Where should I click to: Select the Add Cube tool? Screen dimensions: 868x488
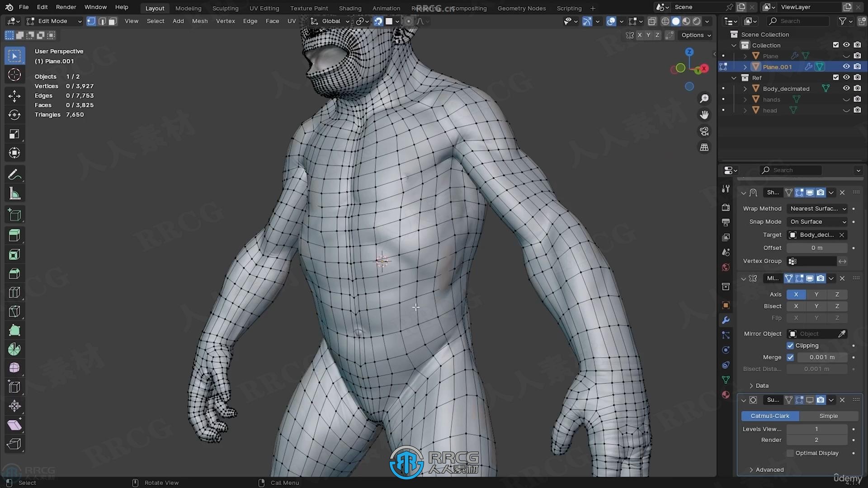click(x=14, y=215)
